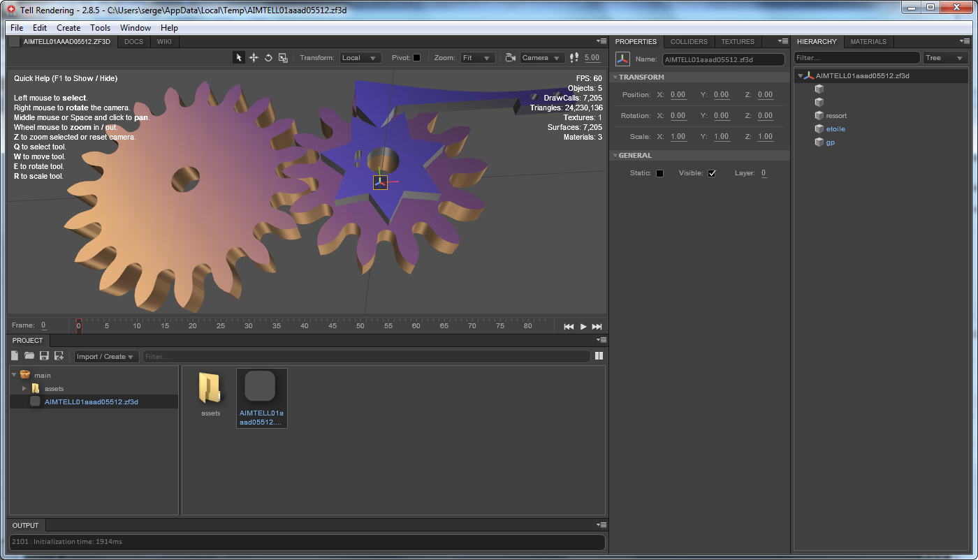Screen dimensions: 978x560
Task: Activate the move tool in viewport toolbar
Action: pyautogui.click(x=254, y=58)
